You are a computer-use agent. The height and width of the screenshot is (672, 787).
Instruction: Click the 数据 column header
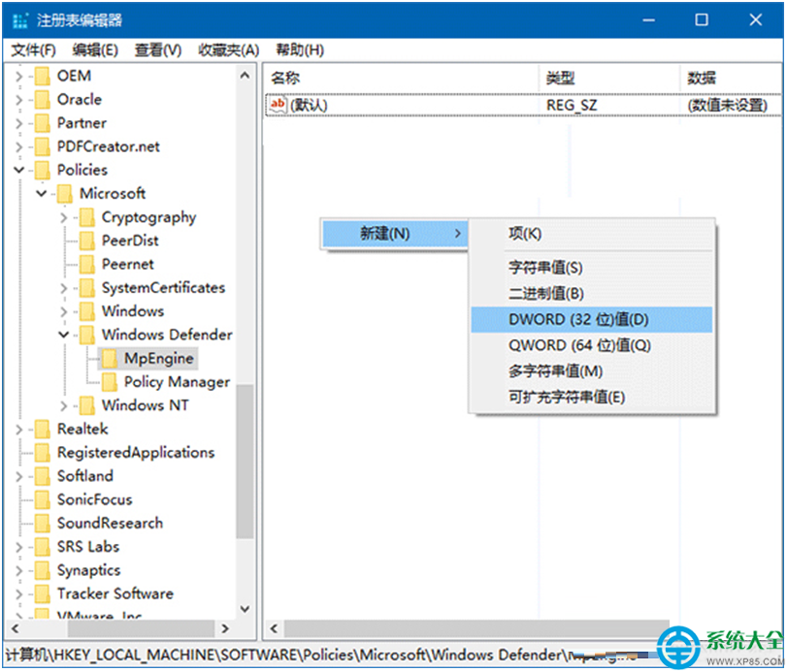pyautogui.click(x=731, y=79)
